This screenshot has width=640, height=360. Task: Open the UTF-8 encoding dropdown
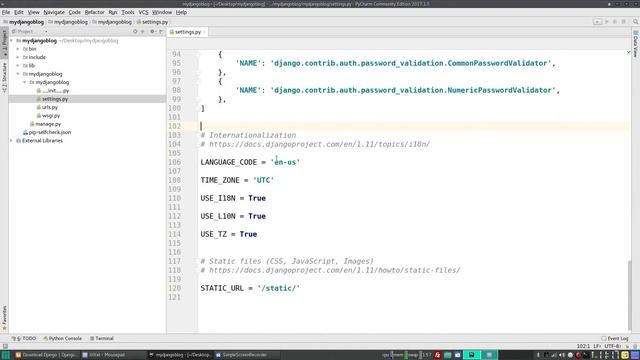613,346
